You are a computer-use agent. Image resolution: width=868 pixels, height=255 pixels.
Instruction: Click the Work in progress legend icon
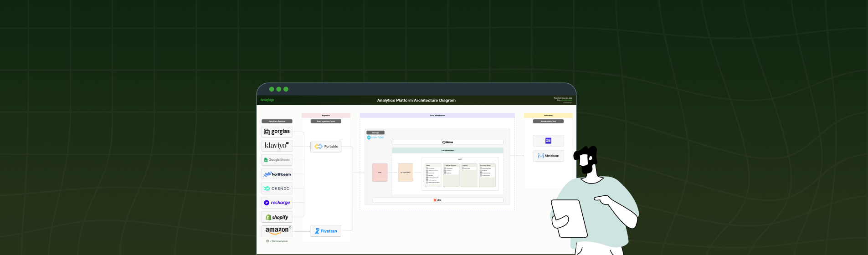(267, 241)
